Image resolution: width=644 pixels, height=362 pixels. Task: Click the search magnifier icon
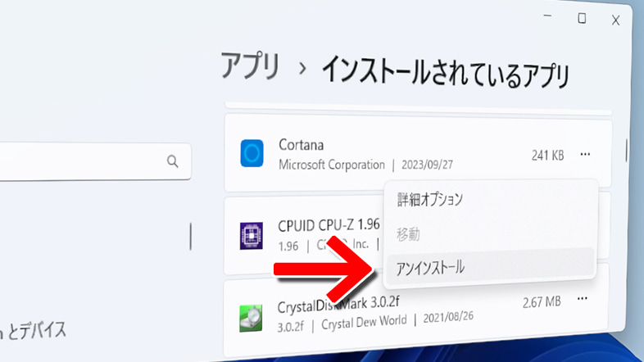[x=173, y=161]
